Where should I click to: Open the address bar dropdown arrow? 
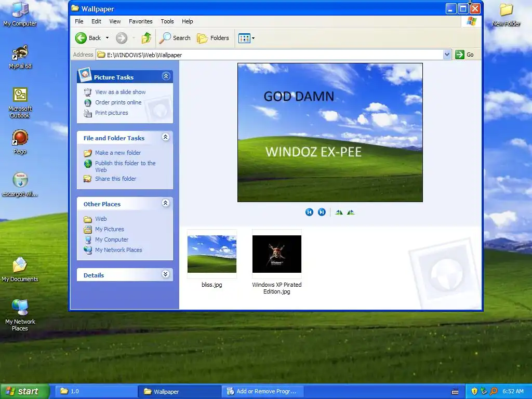click(x=447, y=55)
